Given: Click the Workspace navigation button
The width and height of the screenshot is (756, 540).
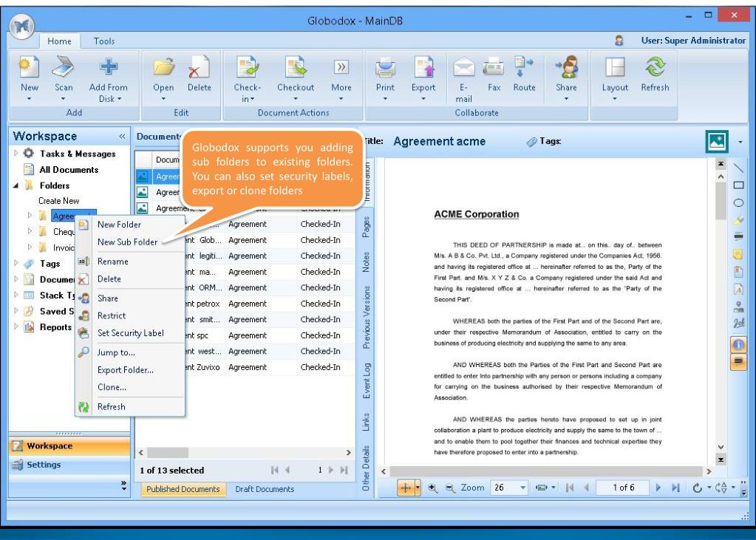Looking at the screenshot, I should 69,446.
